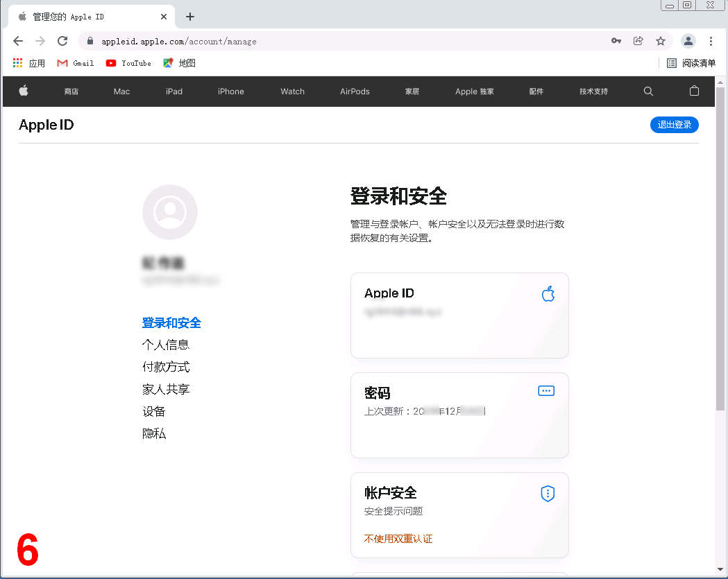Open 阅读清单 reading list panel

tap(691, 63)
